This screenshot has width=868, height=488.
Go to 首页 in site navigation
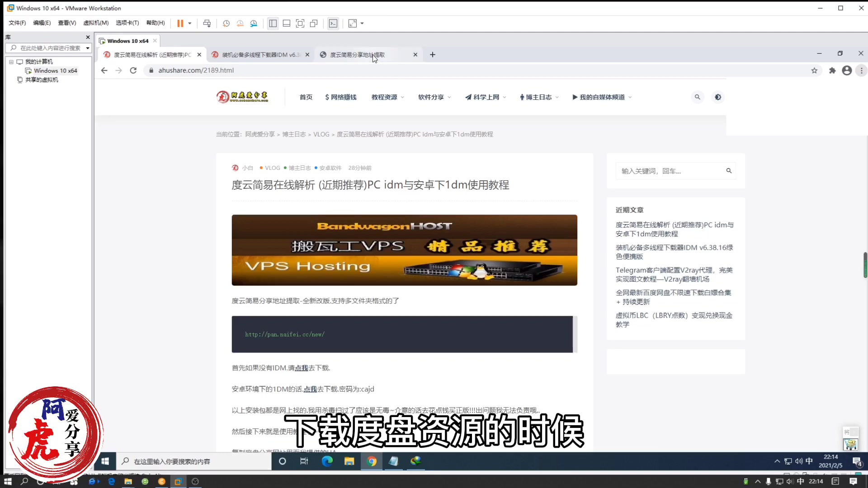click(306, 97)
